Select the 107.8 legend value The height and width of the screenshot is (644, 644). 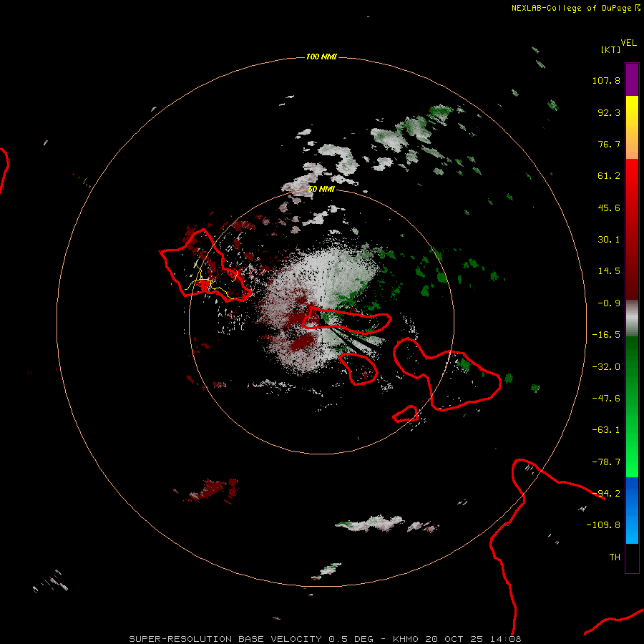pyautogui.click(x=606, y=80)
